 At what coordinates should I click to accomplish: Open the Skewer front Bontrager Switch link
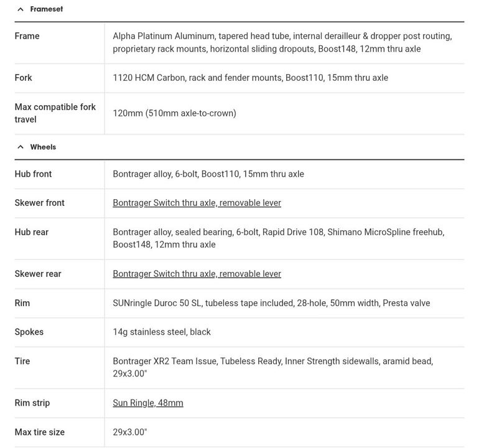point(197,203)
